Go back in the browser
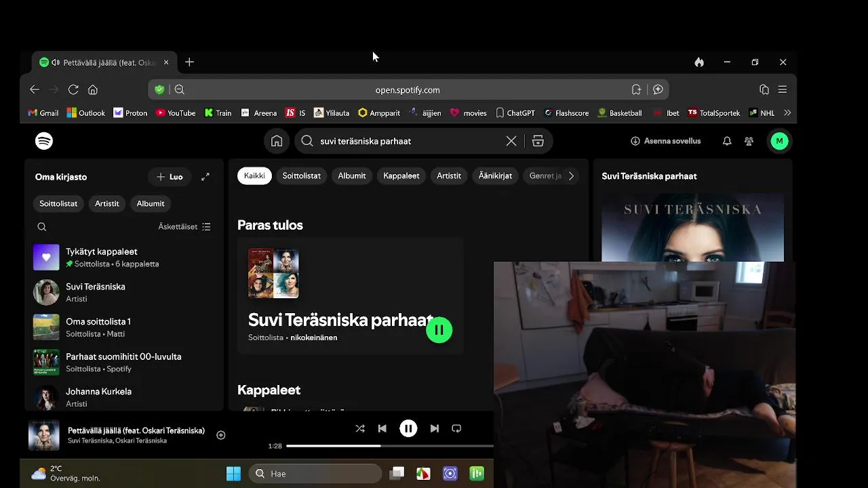Image resolution: width=868 pixels, height=488 pixels. (x=35, y=89)
